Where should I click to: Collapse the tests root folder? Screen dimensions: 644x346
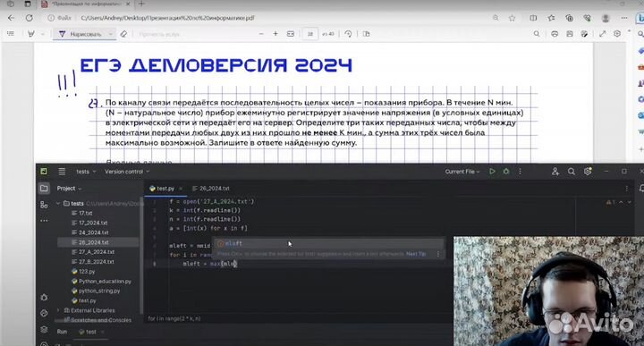[x=58, y=204]
